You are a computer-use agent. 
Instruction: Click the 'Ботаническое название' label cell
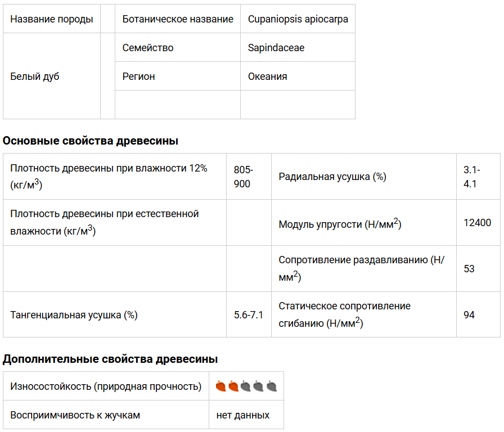[178, 19]
